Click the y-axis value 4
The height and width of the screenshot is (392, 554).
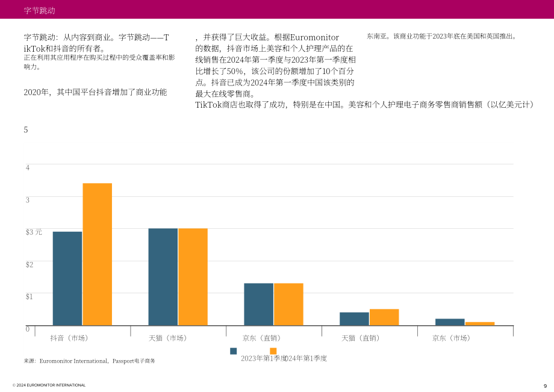coord(28,168)
